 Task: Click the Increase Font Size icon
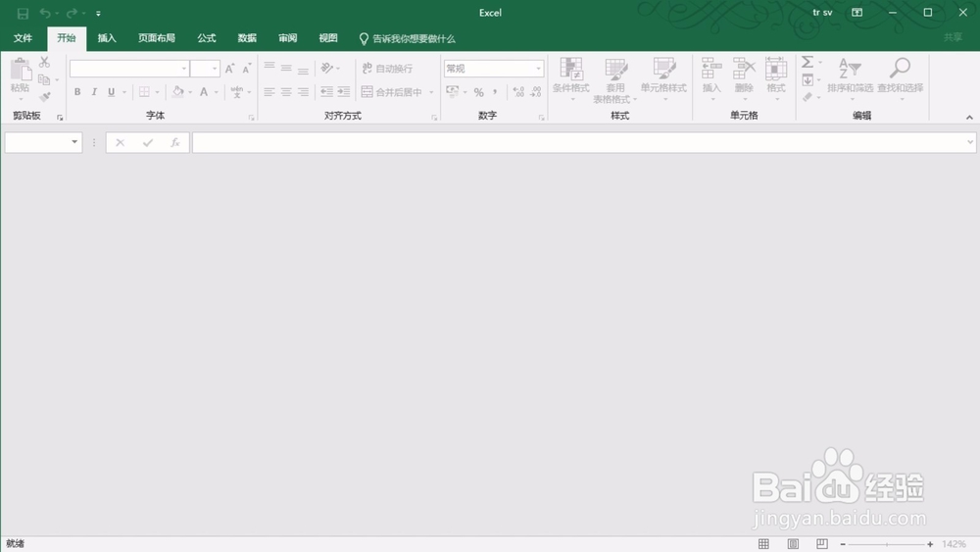[x=229, y=69]
